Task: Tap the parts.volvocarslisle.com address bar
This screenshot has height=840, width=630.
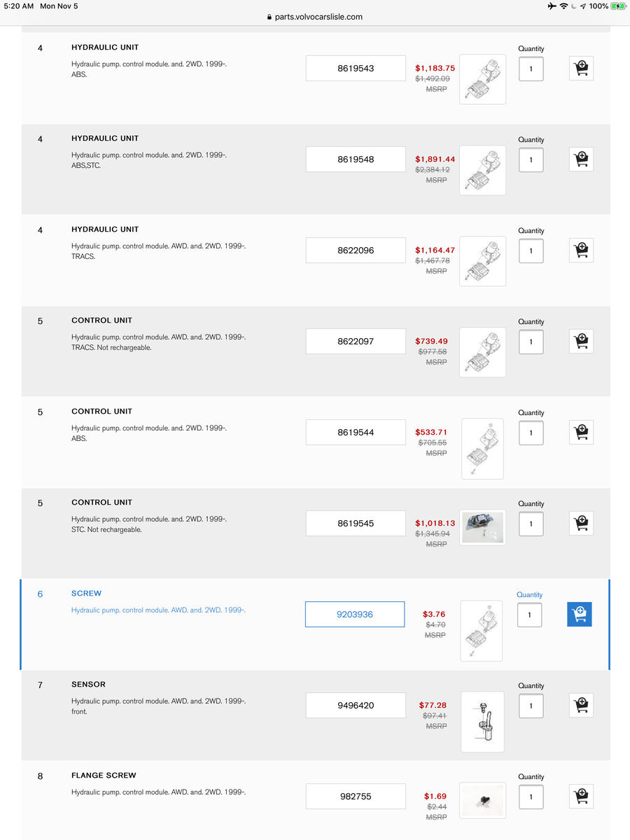Action: (315, 17)
